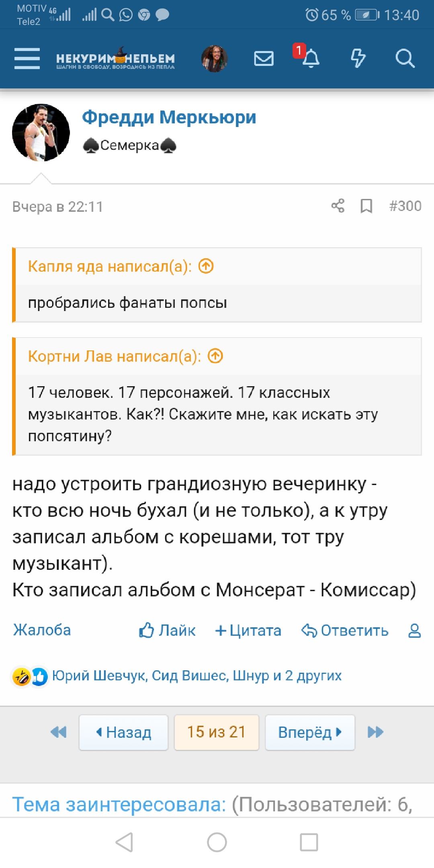
Task: Like the post with Лайк button
Action: tap(167, 631)
